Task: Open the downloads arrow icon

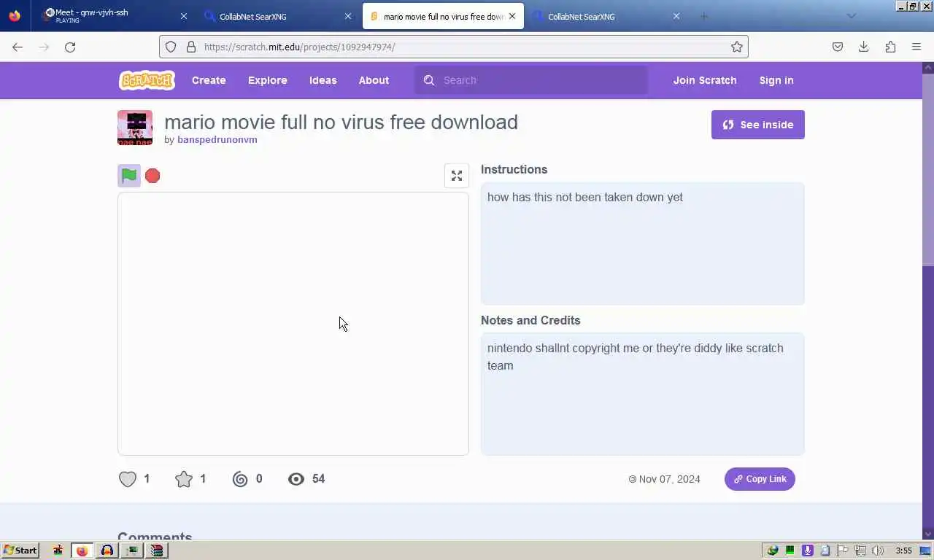Action: pyautogui.click(x=864, y=47)
